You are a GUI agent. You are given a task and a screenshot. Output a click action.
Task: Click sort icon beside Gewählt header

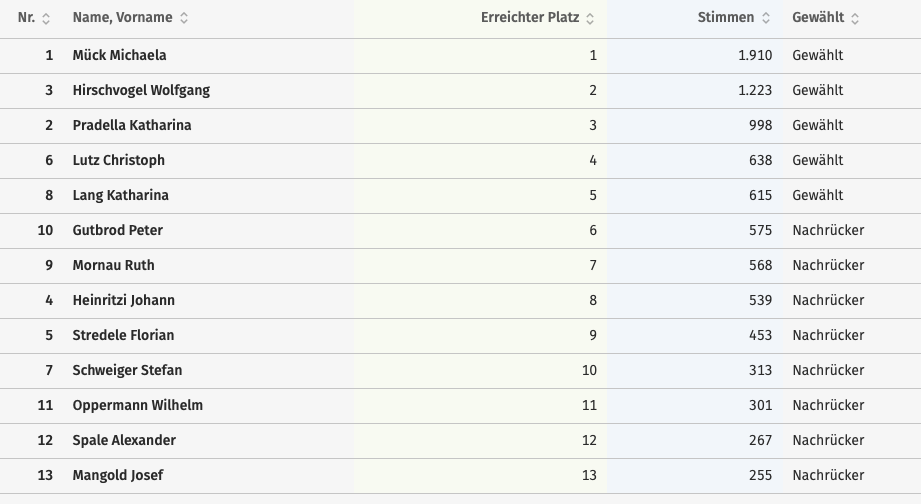click(x=856, y=18)
